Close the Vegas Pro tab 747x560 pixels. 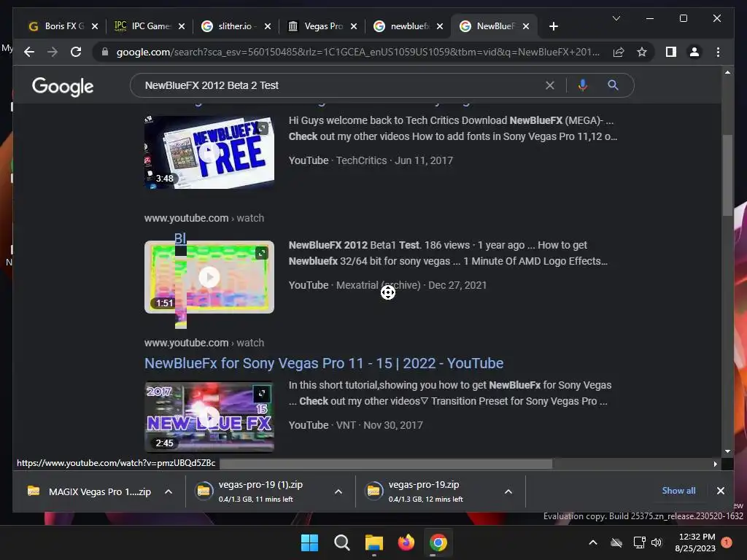click(354, 26)
